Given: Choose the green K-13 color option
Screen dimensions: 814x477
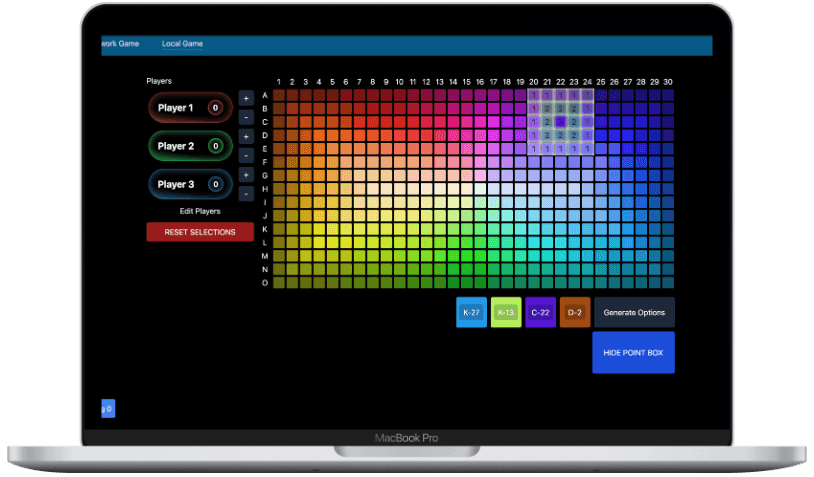Looking at the screenshot, I should (506, 312).
